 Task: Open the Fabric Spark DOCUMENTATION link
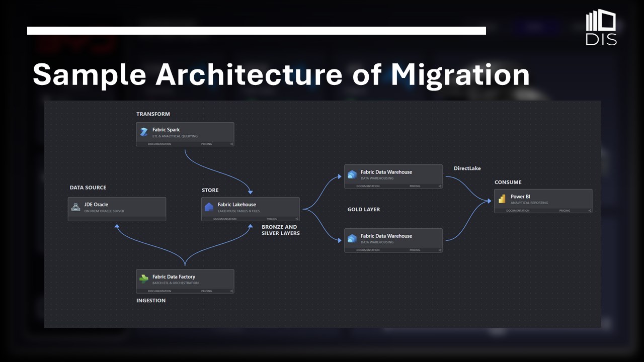click(x=159, y=144)
